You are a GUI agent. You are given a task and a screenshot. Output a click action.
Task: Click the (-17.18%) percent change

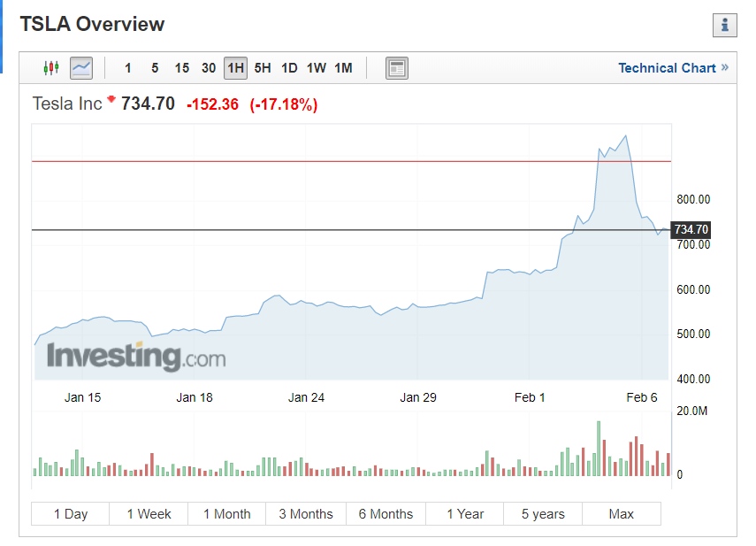coord(284,104)
